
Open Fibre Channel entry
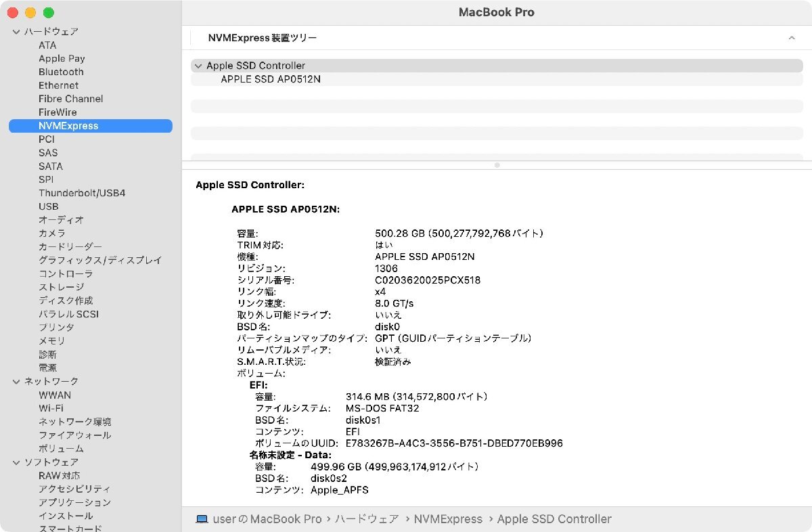coord(70,99)
